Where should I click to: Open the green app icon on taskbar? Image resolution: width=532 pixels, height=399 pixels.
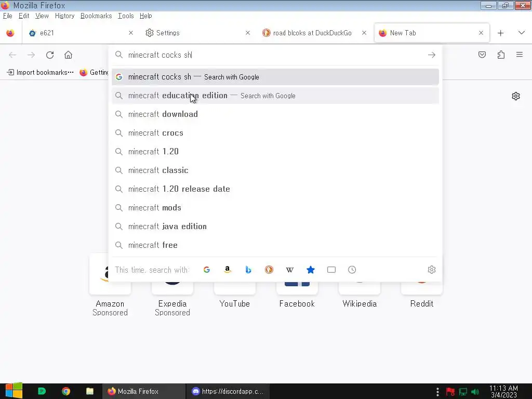[x=42, y=391]
